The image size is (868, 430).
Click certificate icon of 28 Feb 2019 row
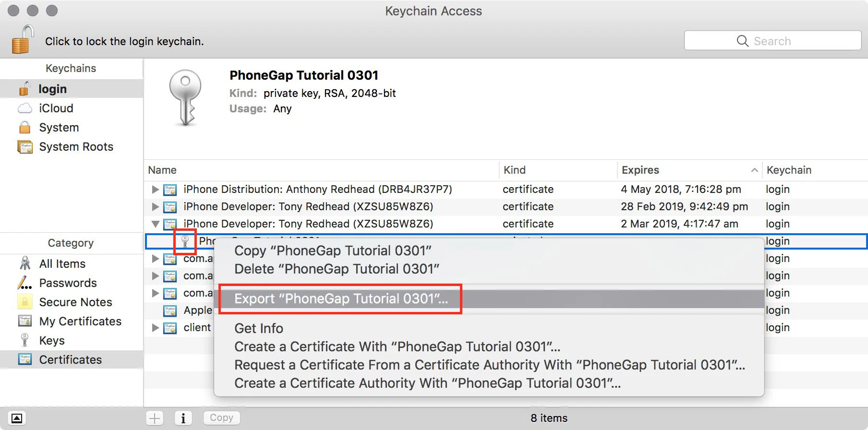coord(170,207)
